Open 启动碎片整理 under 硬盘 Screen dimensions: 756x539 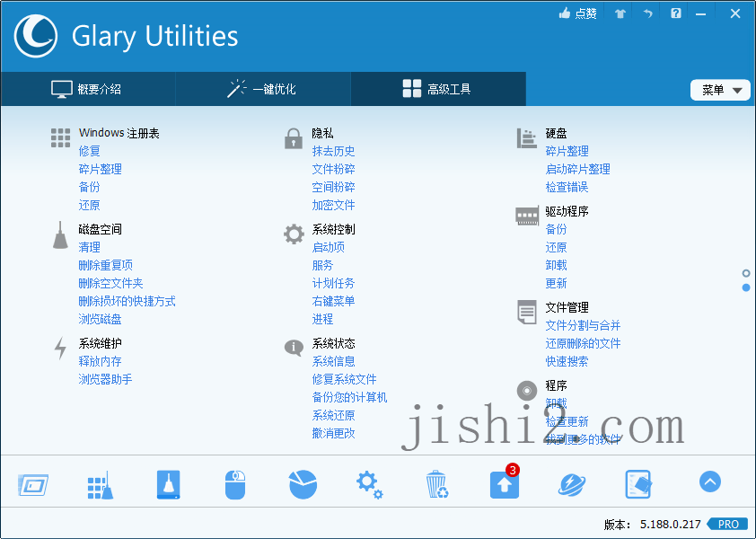coord(578,169)
